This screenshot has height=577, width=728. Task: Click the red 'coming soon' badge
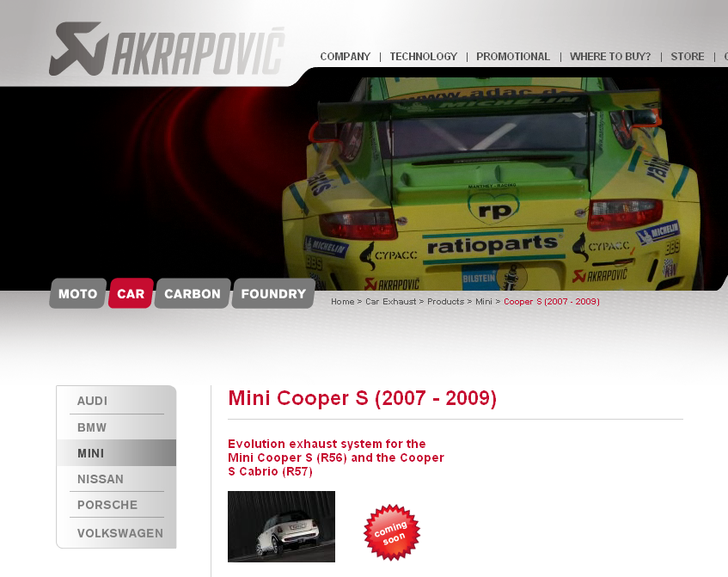[392, 532]
